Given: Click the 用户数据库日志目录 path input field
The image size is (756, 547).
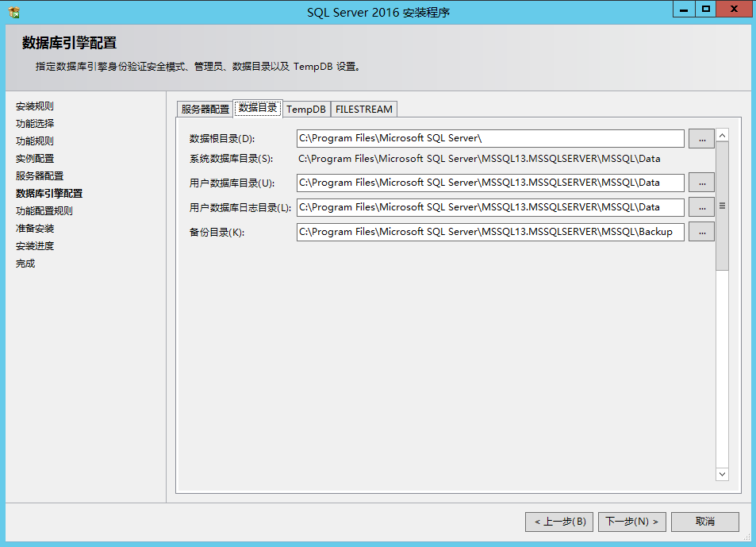Looking at the screenshot, I should (490, 207).
